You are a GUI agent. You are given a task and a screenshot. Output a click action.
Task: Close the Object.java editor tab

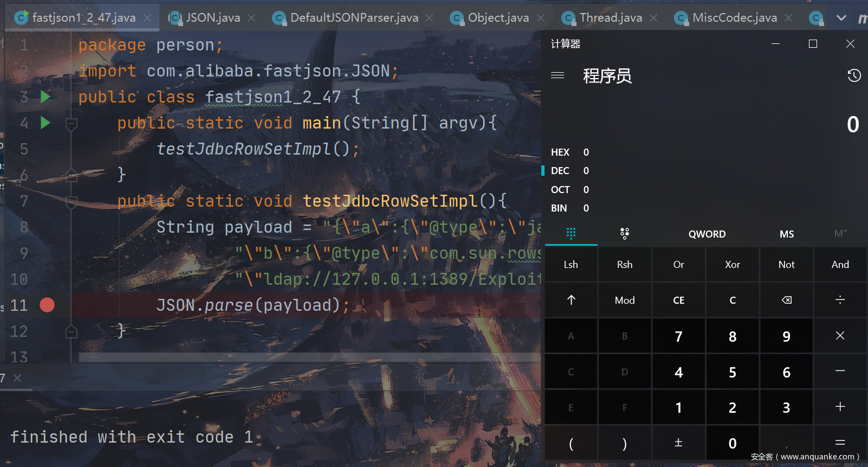tap(541, 18)
